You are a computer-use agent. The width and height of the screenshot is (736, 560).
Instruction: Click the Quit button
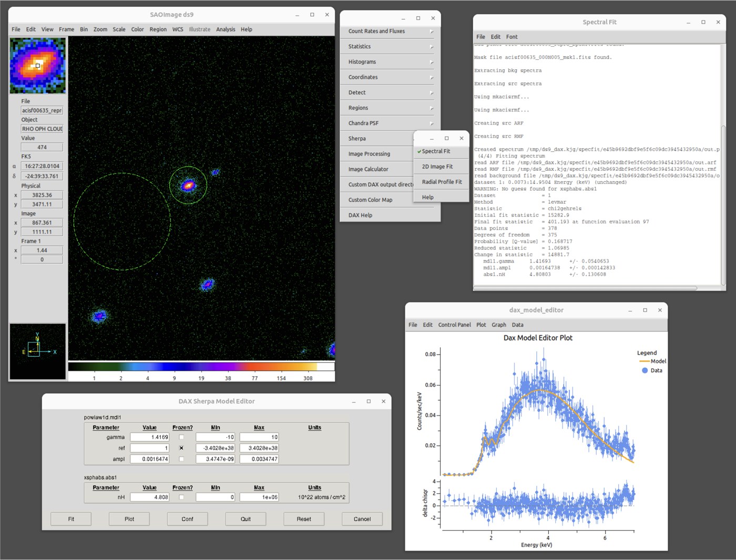[x=246, y=519]
